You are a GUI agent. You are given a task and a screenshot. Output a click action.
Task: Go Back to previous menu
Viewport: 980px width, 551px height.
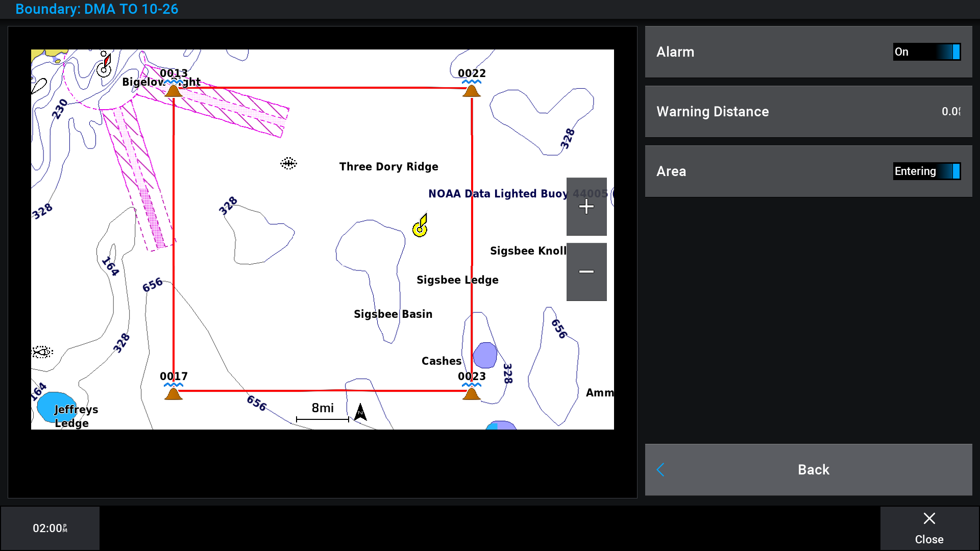pyautogui.click(x=808, y=470)
